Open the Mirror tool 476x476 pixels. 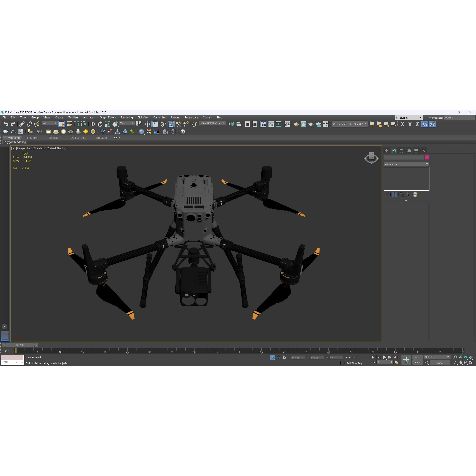[231, 124]
